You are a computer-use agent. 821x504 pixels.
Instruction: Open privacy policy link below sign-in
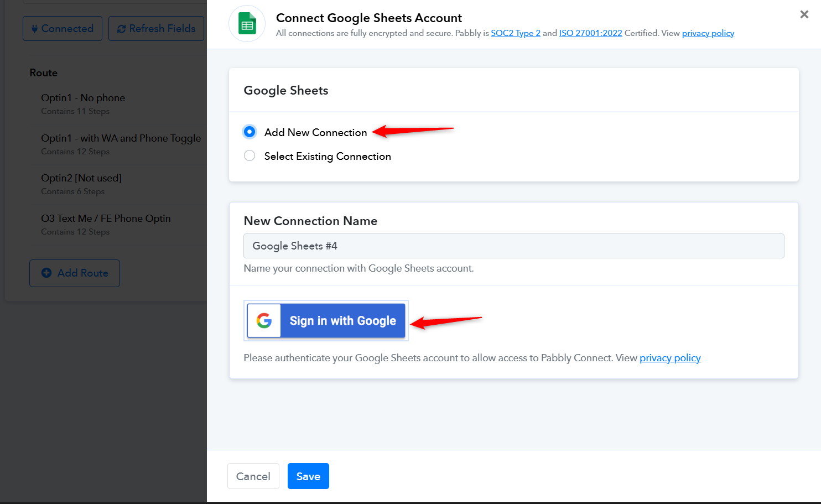(670, 358)
